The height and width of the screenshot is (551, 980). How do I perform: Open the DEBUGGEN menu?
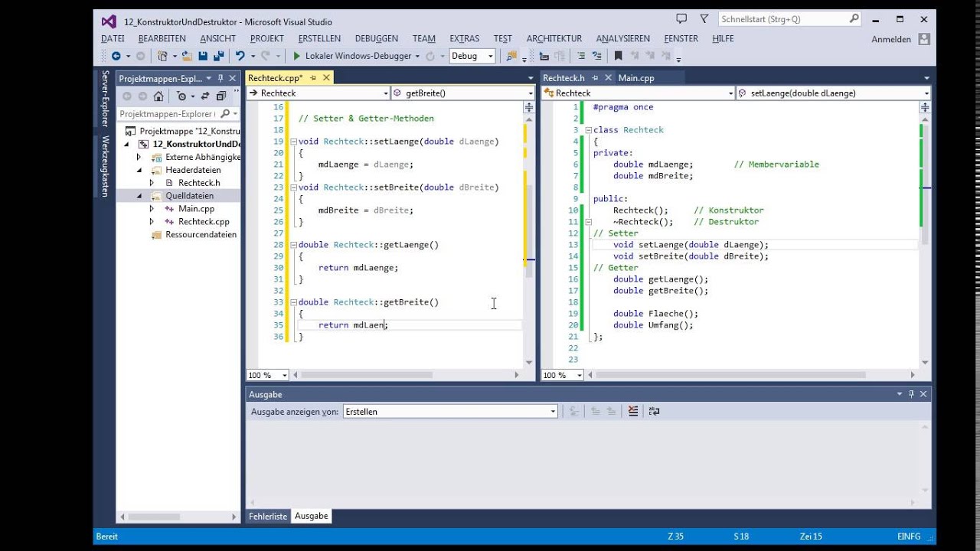click(x=376, y=38)
